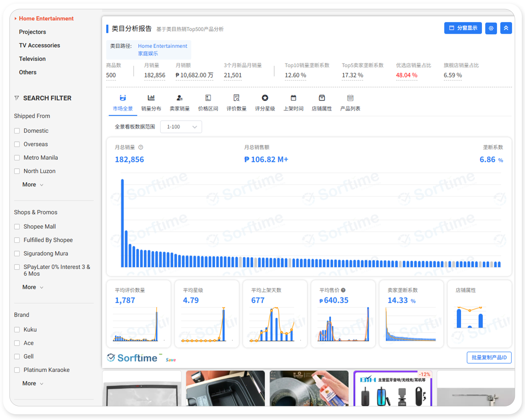The width and height of the screenshot is (525, 420).
Task: Open the 价格区间 price range icon
Action: 208,98
